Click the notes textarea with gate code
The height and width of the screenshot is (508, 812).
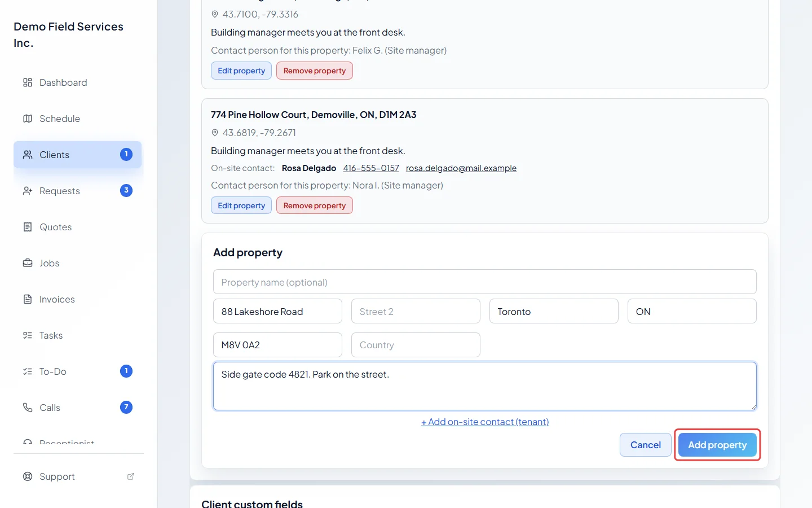pos(485,386)
